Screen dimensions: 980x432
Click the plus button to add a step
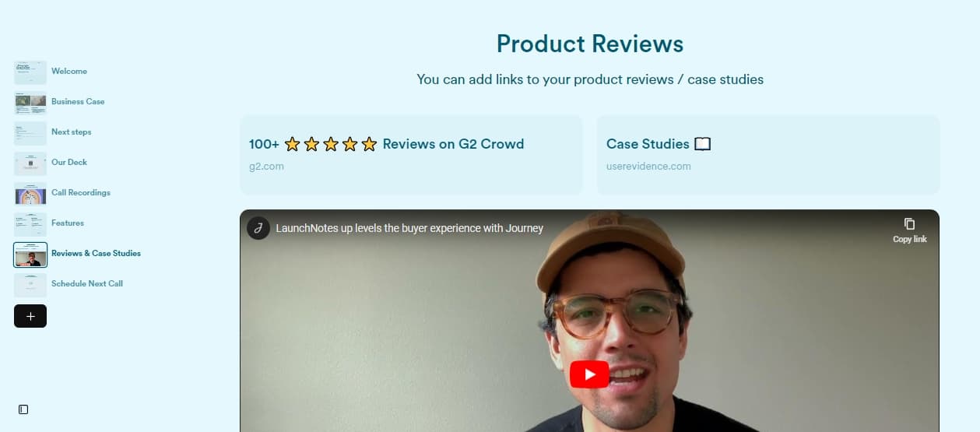point(30,316)
